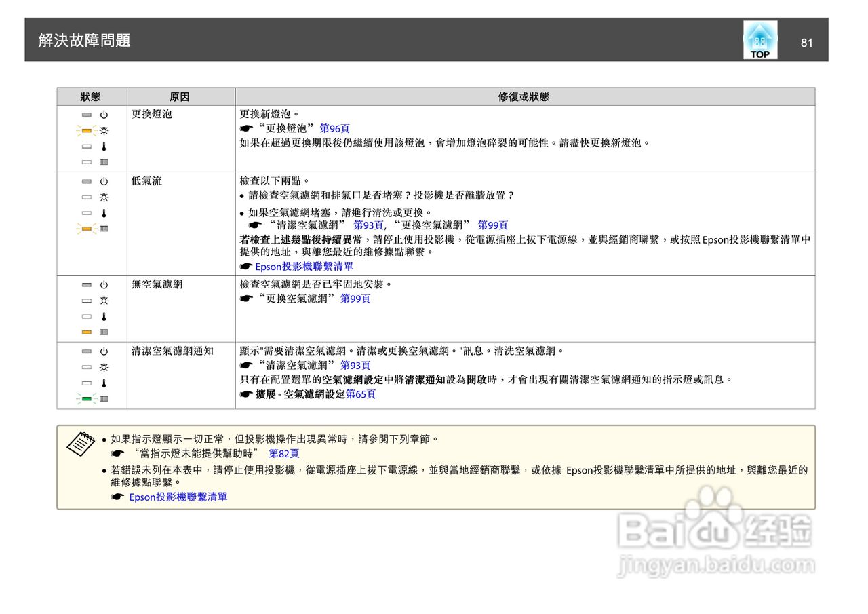Image resolution: width=868 pixels, height=614 pixels.
Task: Open the 第96頁 link for 更換燈泡
Action: point(334,128)
